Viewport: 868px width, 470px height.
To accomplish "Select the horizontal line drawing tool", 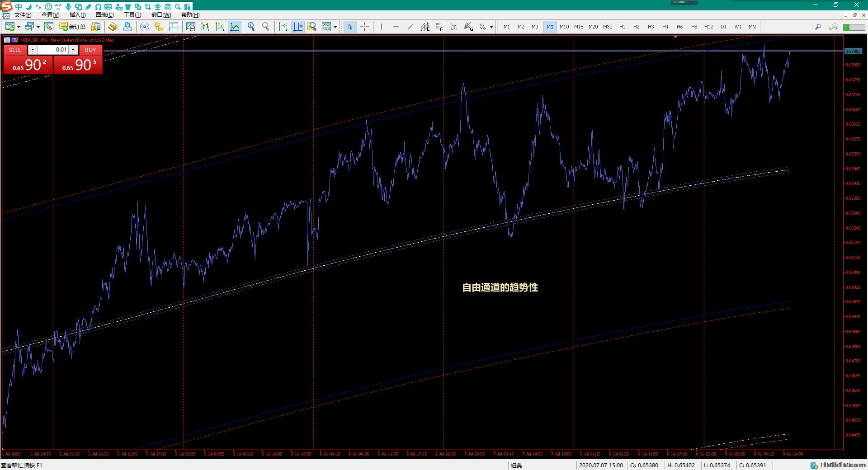I will [396, 27].
